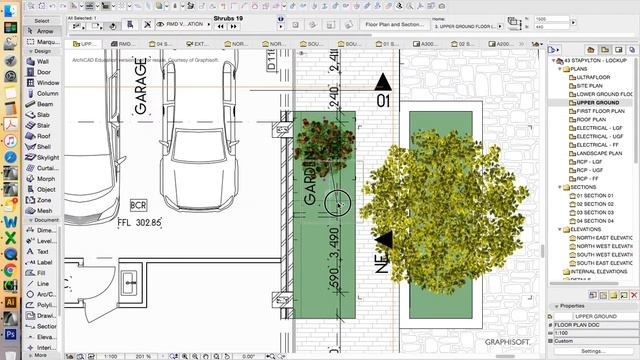Open the 01 SECTION 01 view

tap(591, 196)
